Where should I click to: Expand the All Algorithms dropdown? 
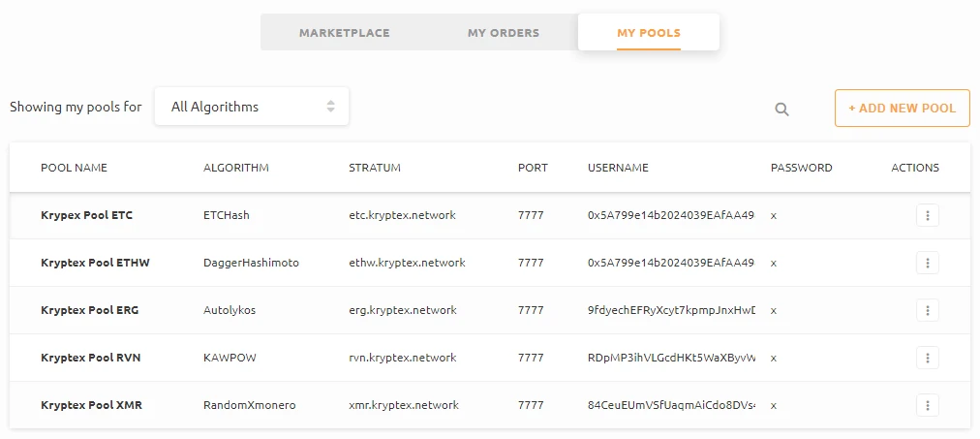pos(252,107)
